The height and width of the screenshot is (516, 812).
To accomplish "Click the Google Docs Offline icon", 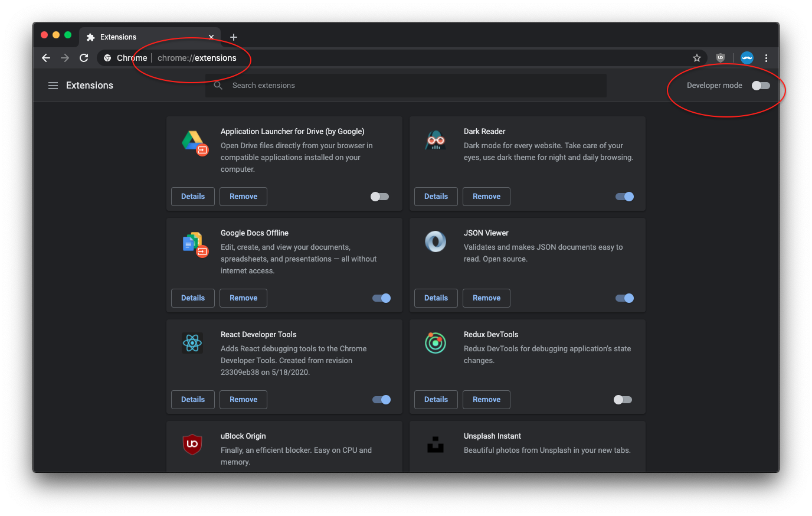I will (x=195, y=244).
